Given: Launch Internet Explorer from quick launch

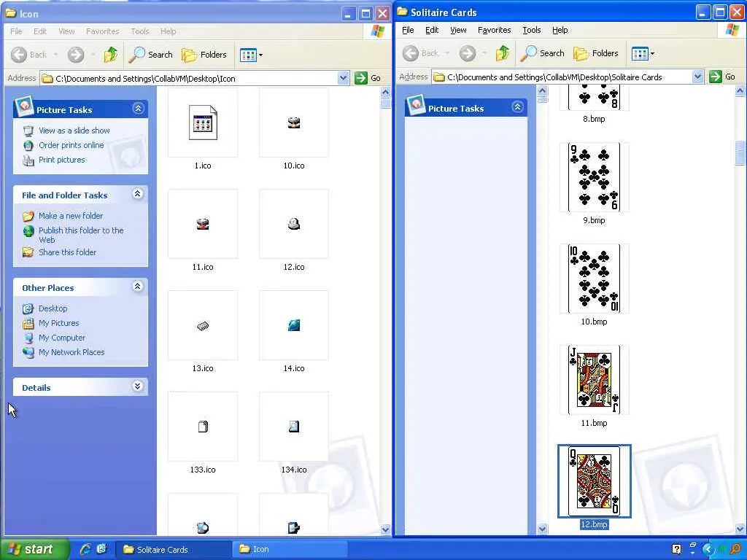Looking at the screenshot, I should [86, 549].
